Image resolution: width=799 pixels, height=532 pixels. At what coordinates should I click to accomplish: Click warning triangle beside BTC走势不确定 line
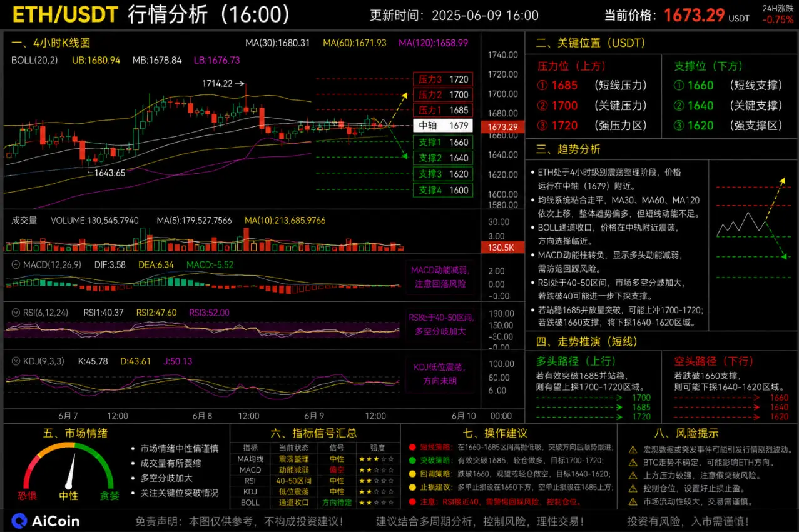click(633, 463)
